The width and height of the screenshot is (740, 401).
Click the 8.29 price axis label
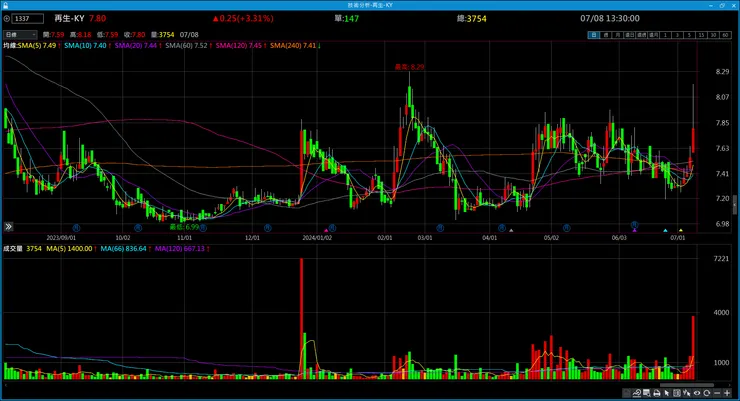click(x=722, y=72)
